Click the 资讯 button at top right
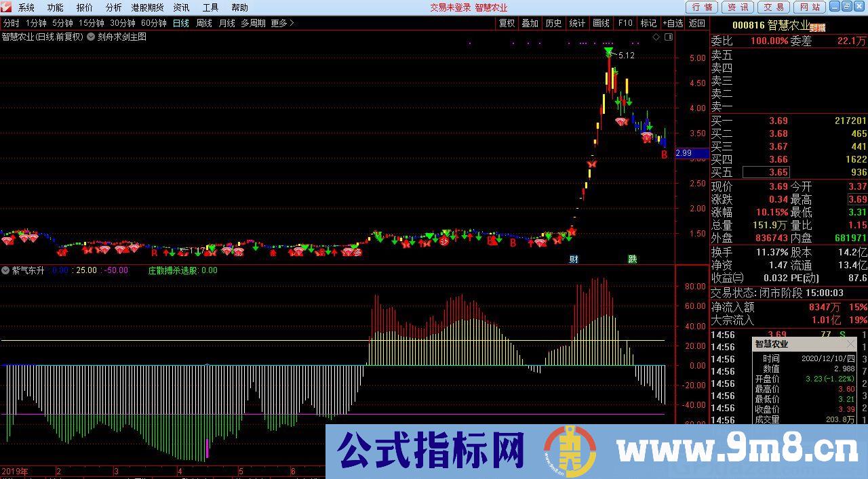The image size is (868, 479). tap(738, 7)
